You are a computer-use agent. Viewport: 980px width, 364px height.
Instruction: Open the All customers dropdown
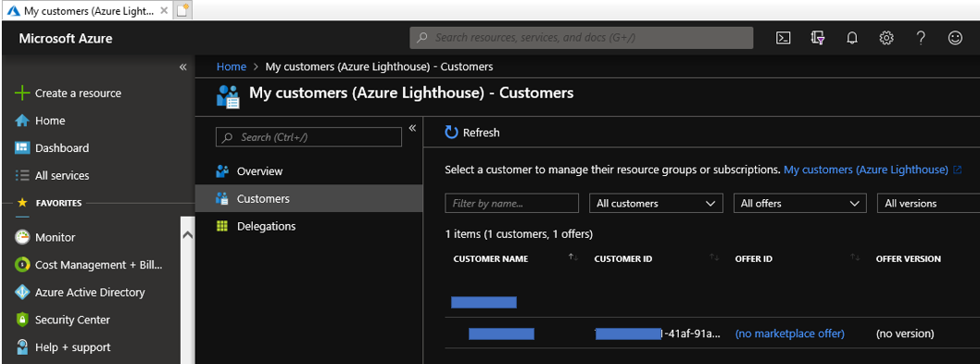pos(656,203)
